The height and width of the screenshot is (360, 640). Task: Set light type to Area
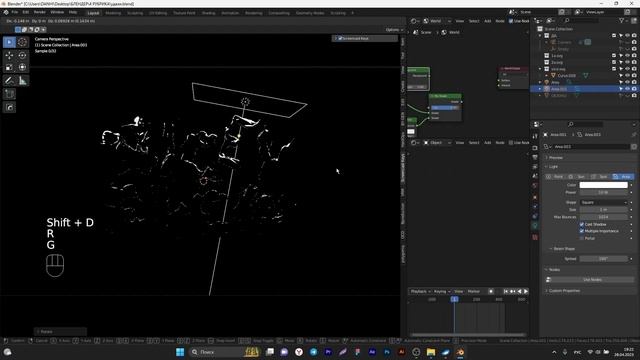coord(623,177)
